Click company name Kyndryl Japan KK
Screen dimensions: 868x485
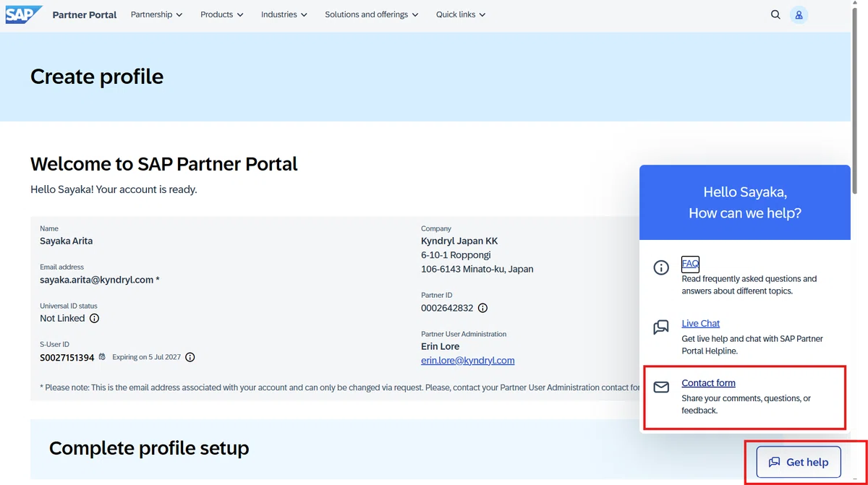tap(459, 241)
